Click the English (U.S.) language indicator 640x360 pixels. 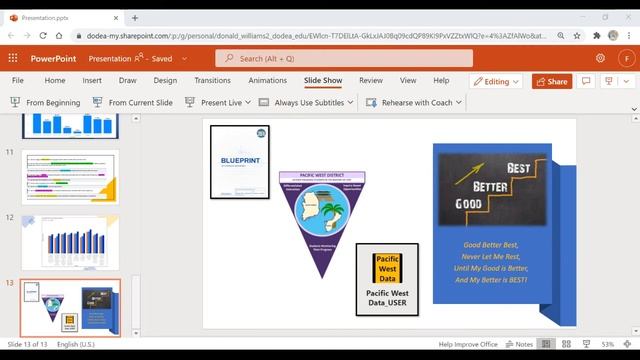click(76, 344)
